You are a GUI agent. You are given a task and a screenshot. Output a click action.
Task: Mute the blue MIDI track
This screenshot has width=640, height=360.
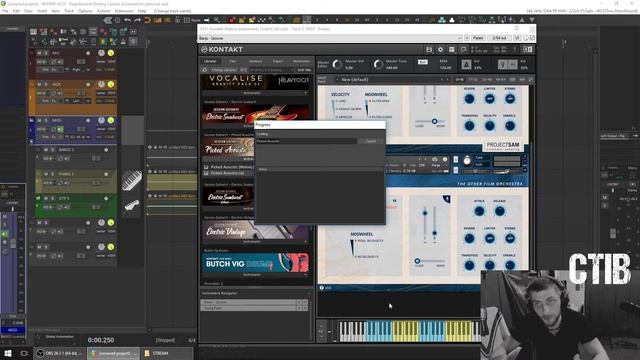click(39, 120)
